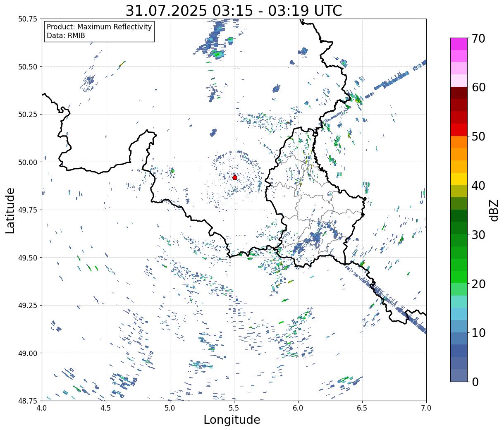The height and width of the screenshot is (430, 504).
Task: Click the latitude tick label 50.50
Action: pos(28,67)
